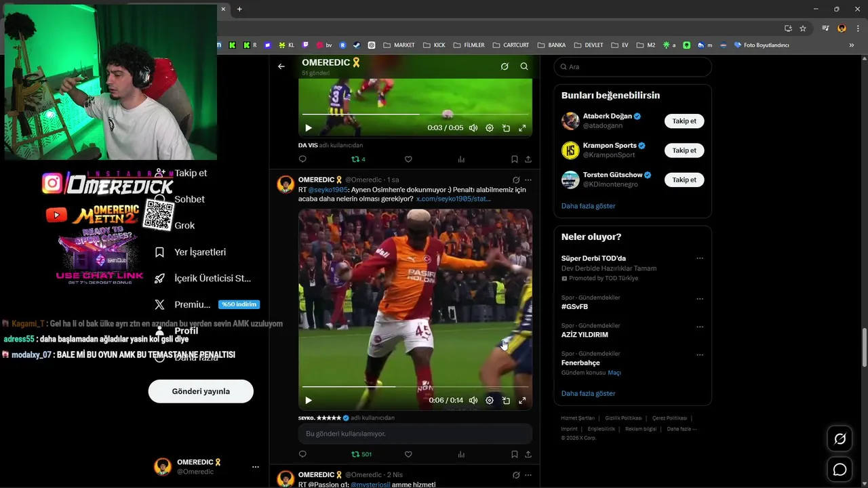Open MARKET bookmarks folder
This screenshot has width=868, height=488.
tap(399, 45)
